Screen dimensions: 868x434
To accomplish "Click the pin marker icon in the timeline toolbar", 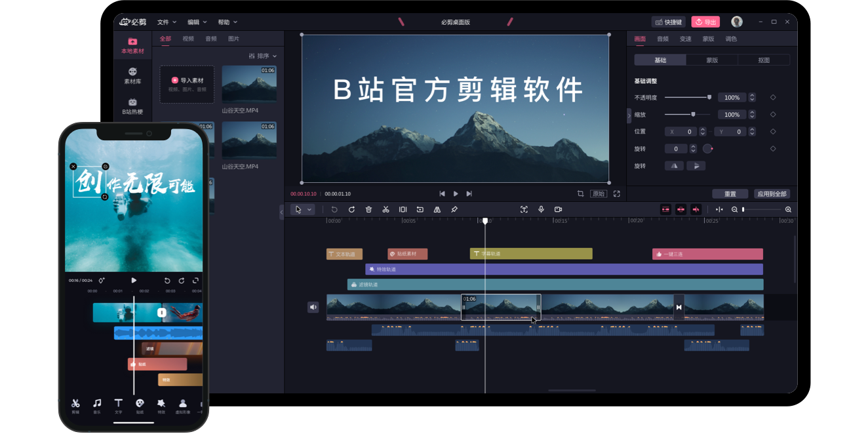I will [x=454, y=210].
